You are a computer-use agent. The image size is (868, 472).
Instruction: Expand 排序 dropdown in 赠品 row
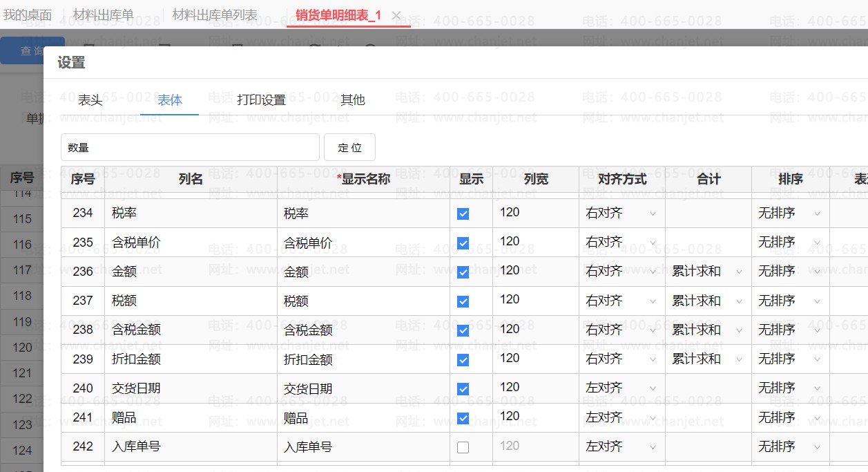[789, 417]
